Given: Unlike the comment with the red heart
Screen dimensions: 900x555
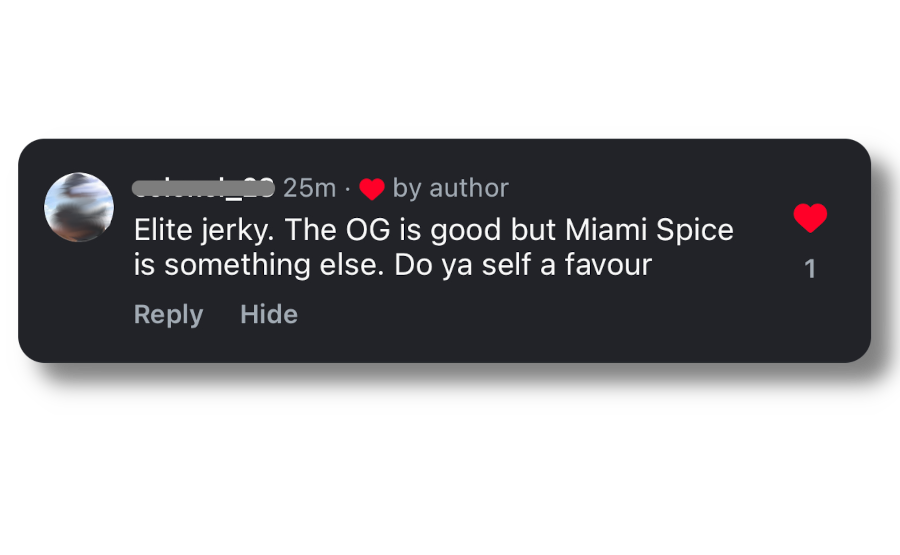Looking at the screenshot, I should (810, 218).
